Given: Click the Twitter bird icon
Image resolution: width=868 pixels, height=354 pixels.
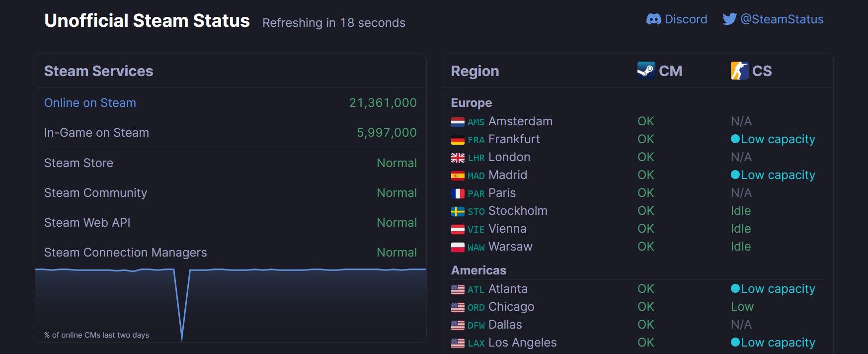Looking at the screenshot, I should click(x=730, y=19).
